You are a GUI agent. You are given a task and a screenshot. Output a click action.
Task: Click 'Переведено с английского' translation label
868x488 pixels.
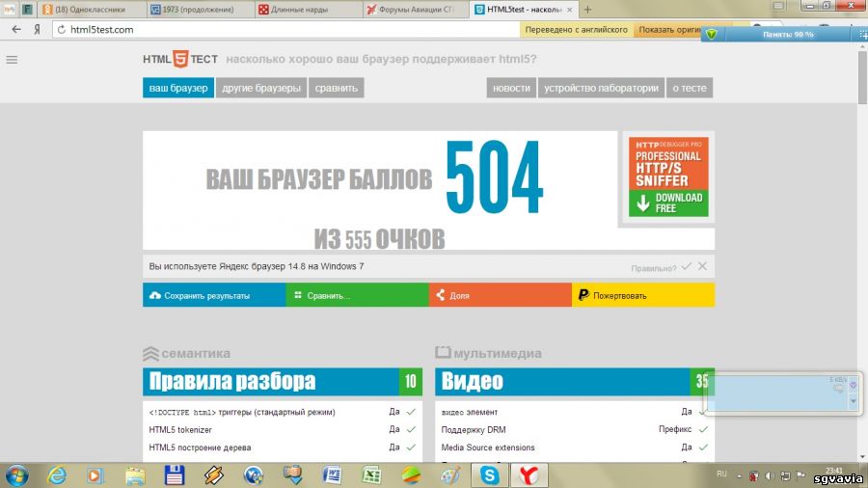[x=577, y=30]
